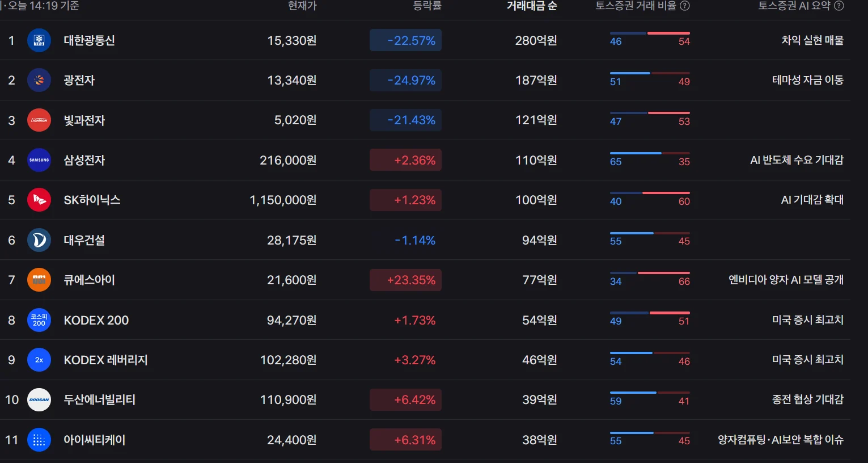This screenshot has height=463, width=868.
Task: Open the 두산에너빌리티 stock name link
Action: coord(99,400)
